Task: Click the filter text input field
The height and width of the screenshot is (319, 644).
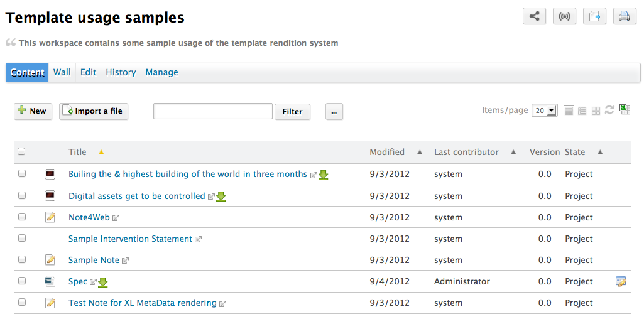Action: point(212,111)
